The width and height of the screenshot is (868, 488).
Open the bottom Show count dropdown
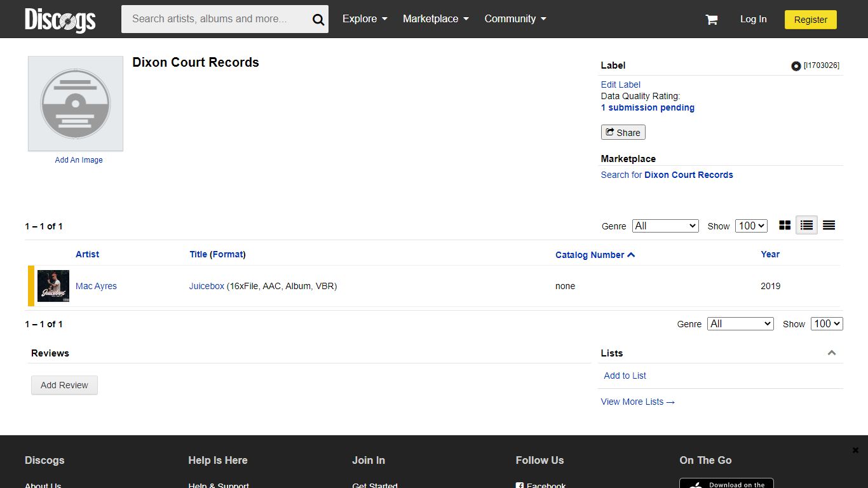827,323
